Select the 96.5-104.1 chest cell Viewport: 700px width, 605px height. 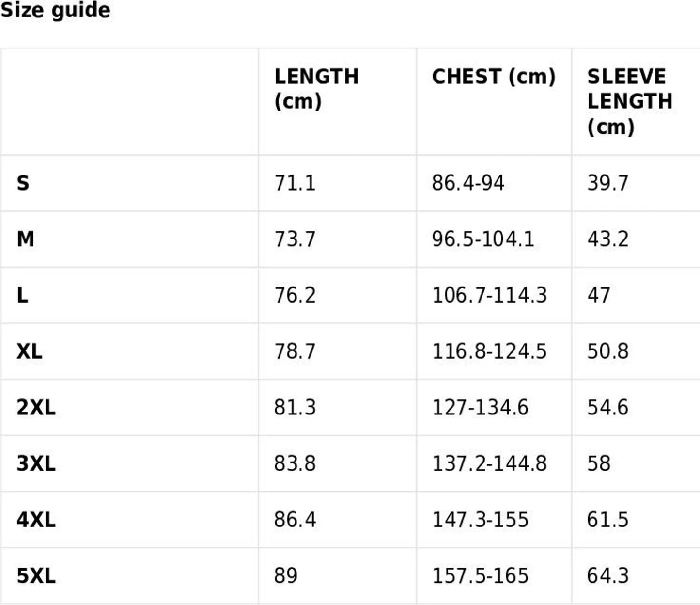tap(482, 239)
